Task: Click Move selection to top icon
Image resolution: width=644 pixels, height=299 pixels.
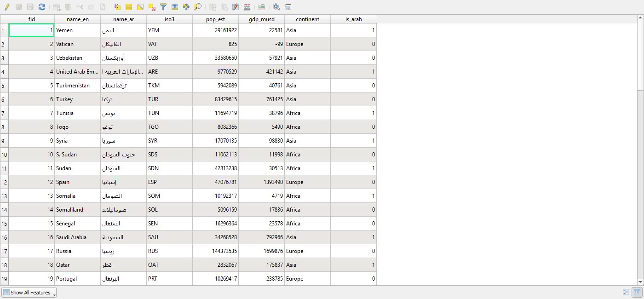Action: point(175,7)
